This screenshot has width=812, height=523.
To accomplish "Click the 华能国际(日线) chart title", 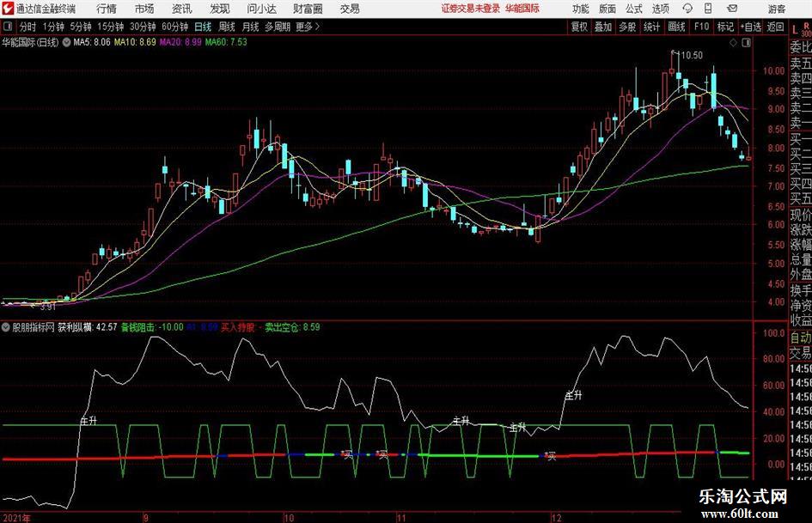I will pos(30,42).
